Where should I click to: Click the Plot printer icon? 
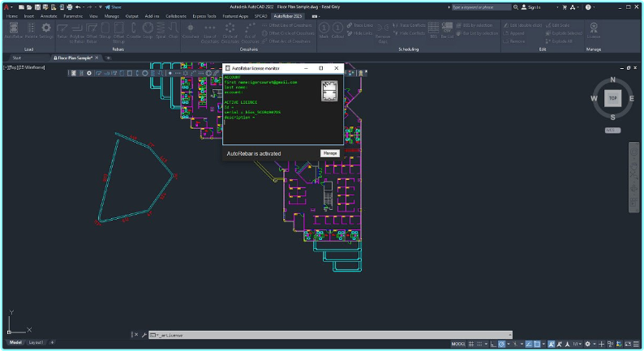coord(70,7)
